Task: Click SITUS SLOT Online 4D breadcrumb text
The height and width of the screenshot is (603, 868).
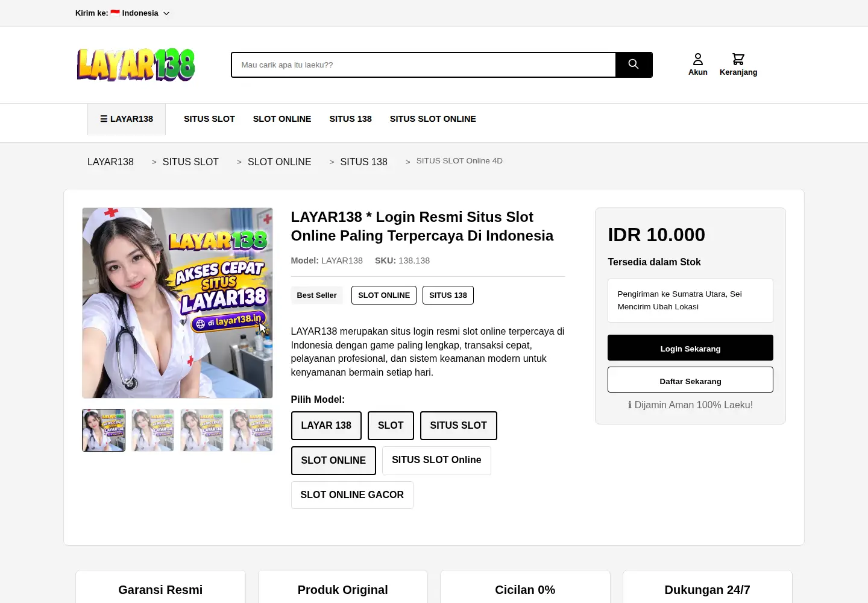Action: tap(459, 161)
